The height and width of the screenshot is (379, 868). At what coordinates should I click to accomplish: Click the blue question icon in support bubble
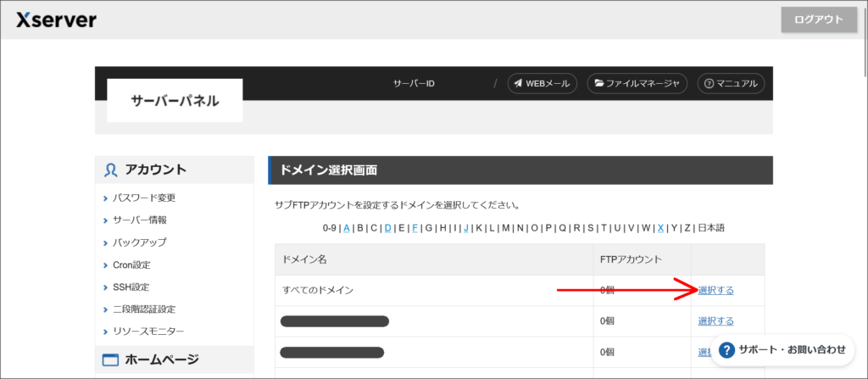pos(726,349)
